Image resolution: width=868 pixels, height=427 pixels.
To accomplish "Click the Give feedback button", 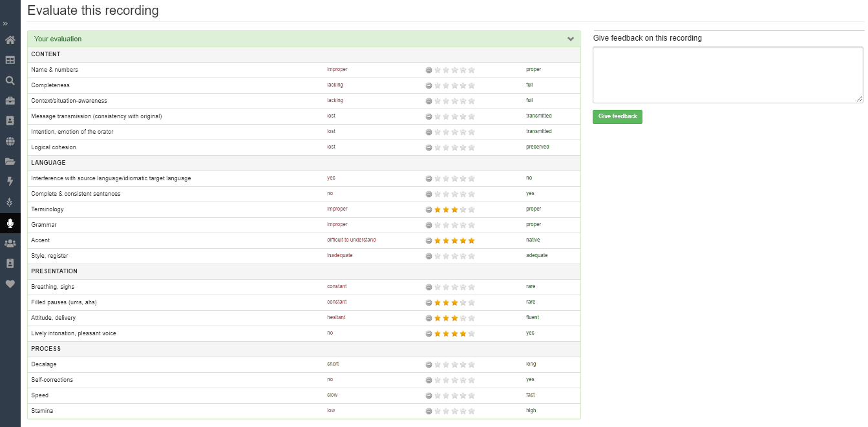I will (x=617, y=117).
